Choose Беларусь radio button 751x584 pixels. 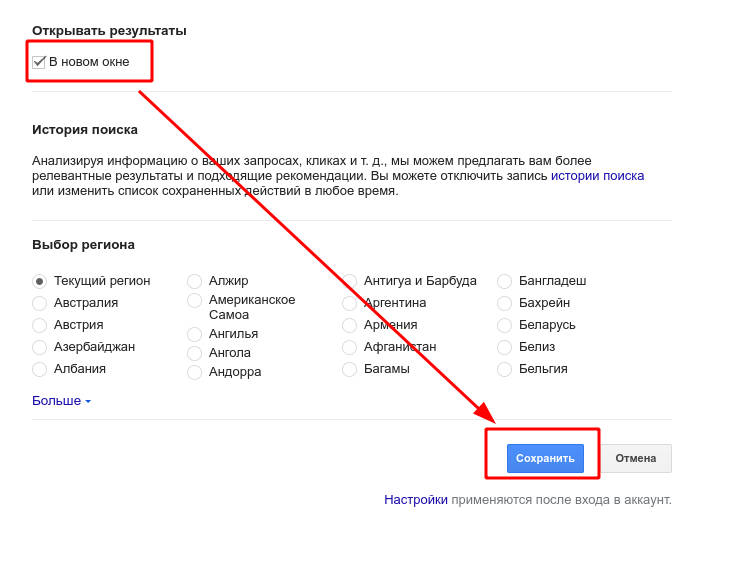[x=505, y=326]
